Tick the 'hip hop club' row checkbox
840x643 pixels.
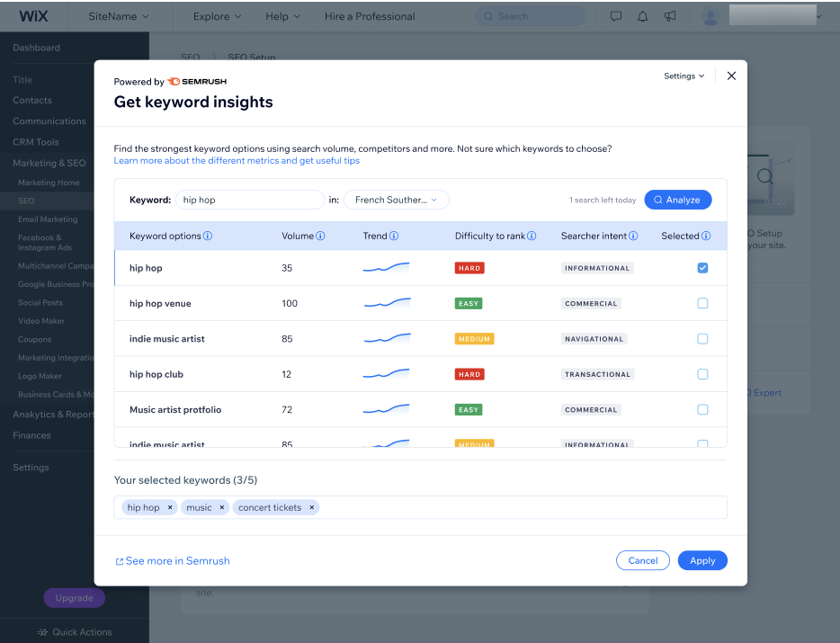click(x=702, y=374)
